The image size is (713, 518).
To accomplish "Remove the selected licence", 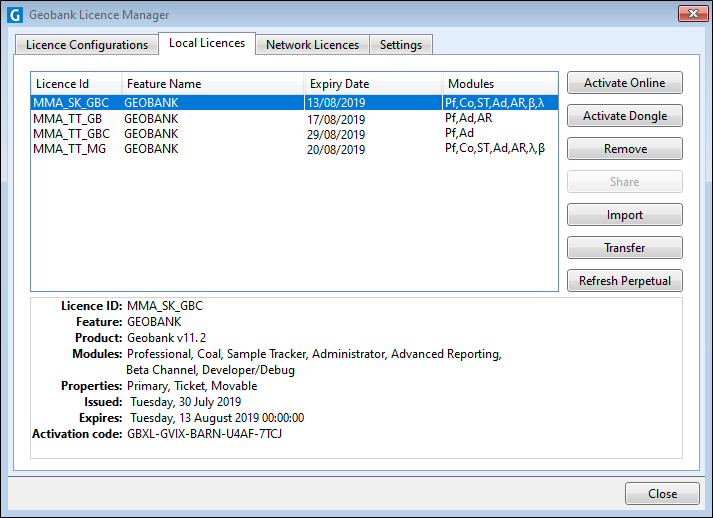I will click(625, 149).
